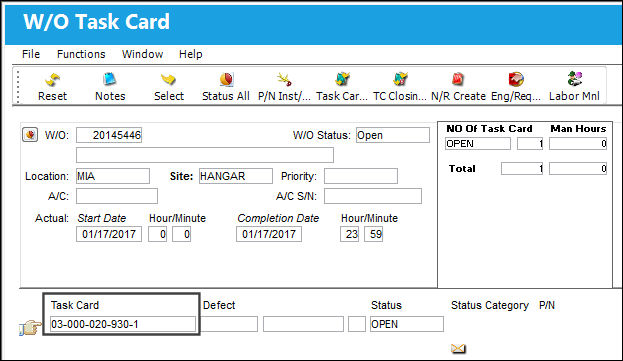Click the Man Hours heading

[x=578, y=129]
